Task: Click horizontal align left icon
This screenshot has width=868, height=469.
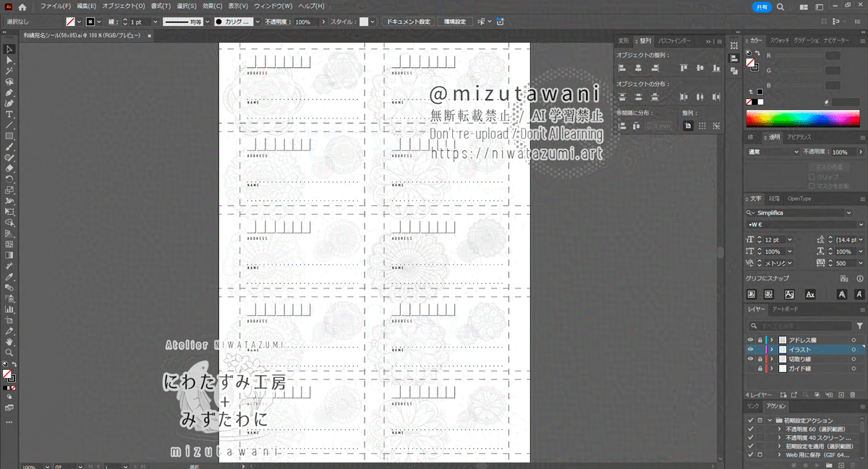Action: (621, 68)
